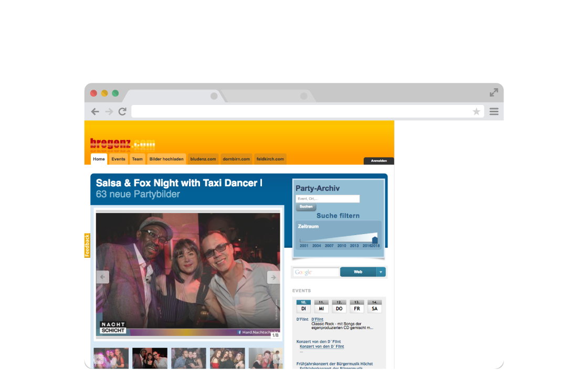The height and width of the screenshot is (370, 588).
Task: Click the Hard.Nachtschicht Facebook label
Action: [258, 332]
